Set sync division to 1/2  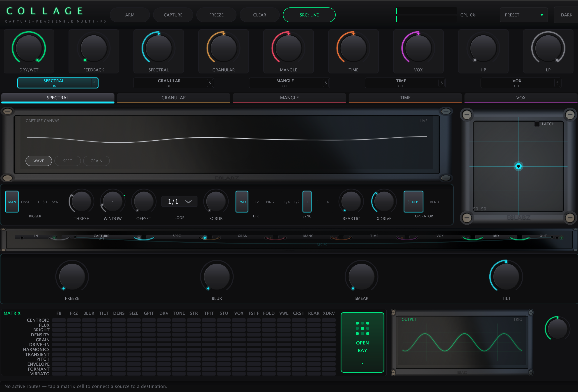(x=296, y=202)
